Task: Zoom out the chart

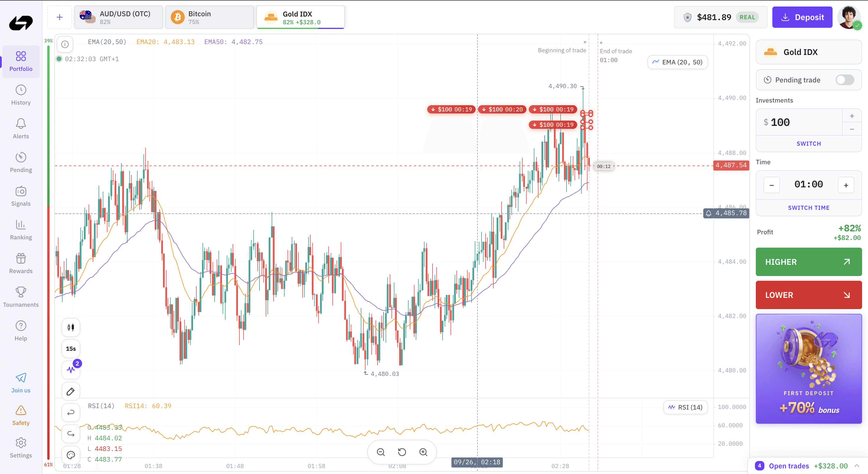Action: [x=381, y=452]
